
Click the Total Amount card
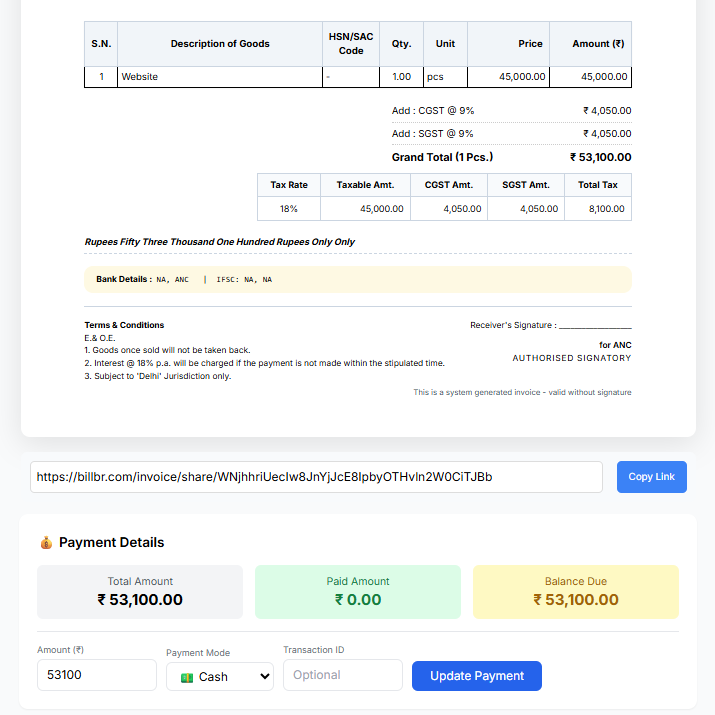coord(140,591)
